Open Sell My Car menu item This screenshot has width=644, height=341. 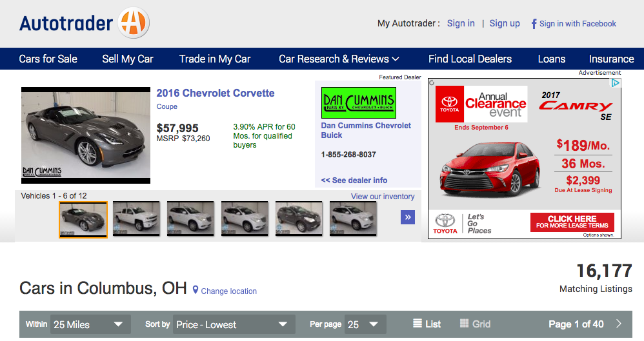click(128, 59)
